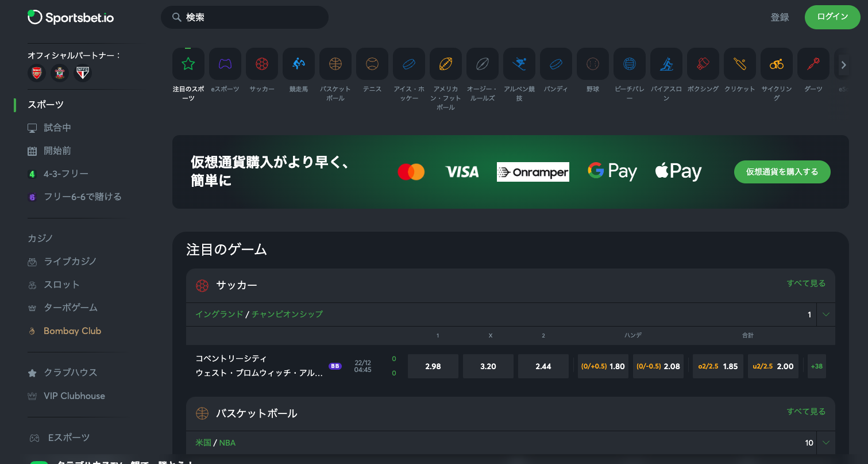Click the Sportsbet.io logo

pyautogui.click(x=71, y=17)
